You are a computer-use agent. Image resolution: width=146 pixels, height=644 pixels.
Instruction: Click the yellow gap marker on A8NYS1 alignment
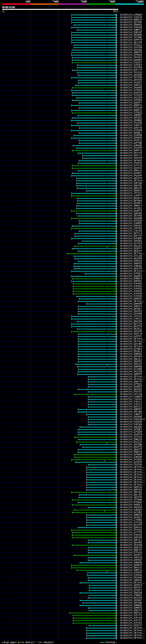coord(107,571)
